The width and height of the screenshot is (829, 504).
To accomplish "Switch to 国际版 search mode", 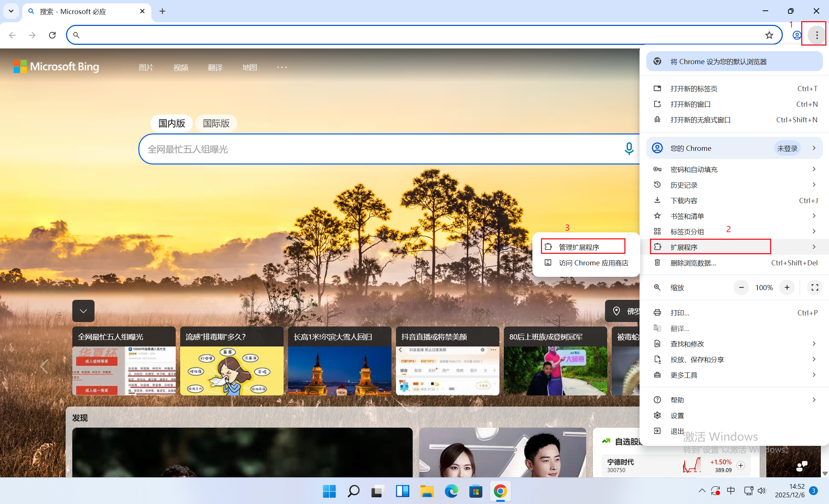I will (x=216, y=123).
